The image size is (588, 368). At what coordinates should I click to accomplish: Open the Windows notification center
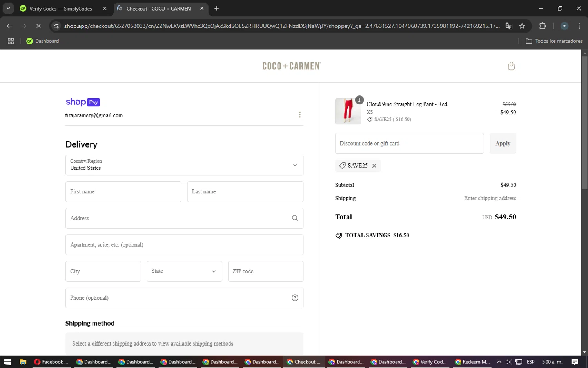point(575,362)
